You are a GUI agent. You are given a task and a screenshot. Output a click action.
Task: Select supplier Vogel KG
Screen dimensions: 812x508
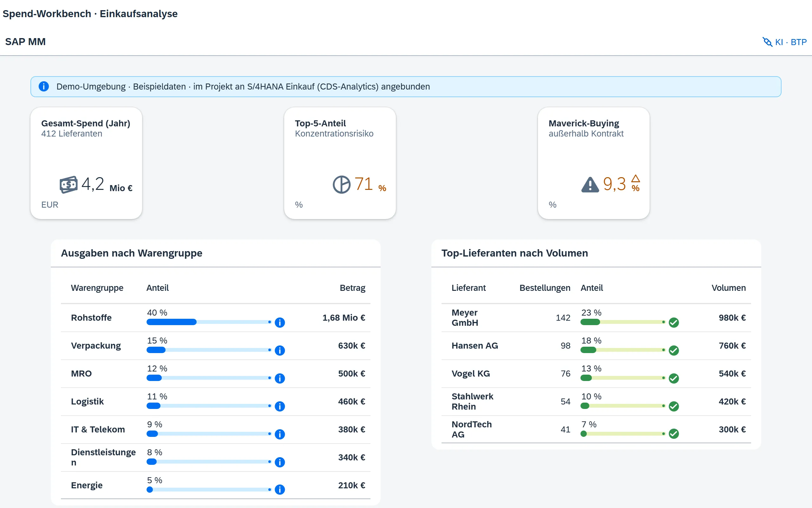click(x=470, y=373)
